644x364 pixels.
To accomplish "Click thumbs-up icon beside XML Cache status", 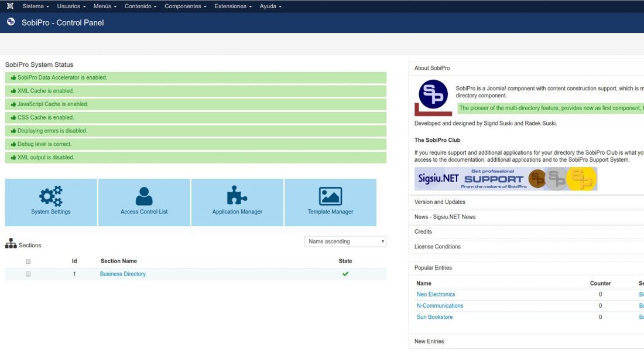I will tap(13, 91).
